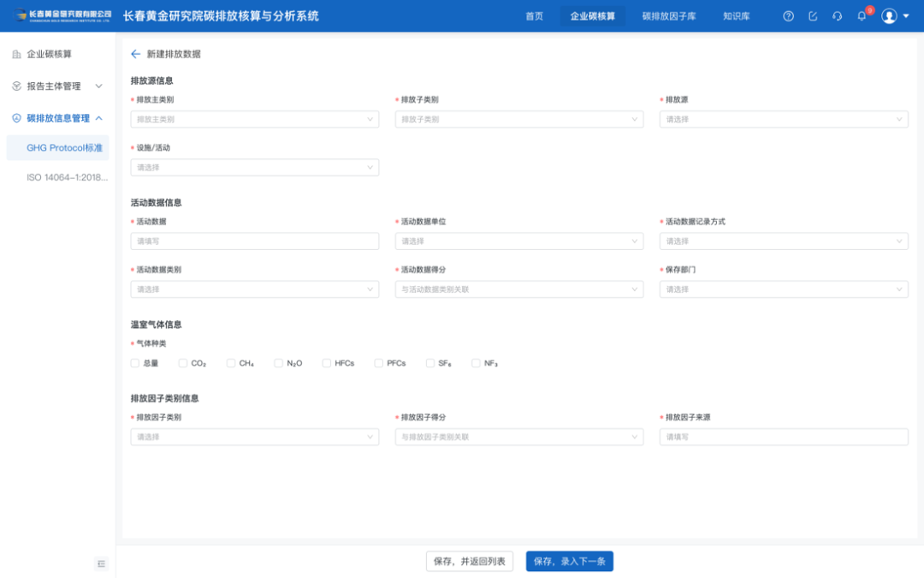The width and height of the screenshot is (924, 578).
Task: Open notifications bell with 9 badge
Action: click(862, 16)
